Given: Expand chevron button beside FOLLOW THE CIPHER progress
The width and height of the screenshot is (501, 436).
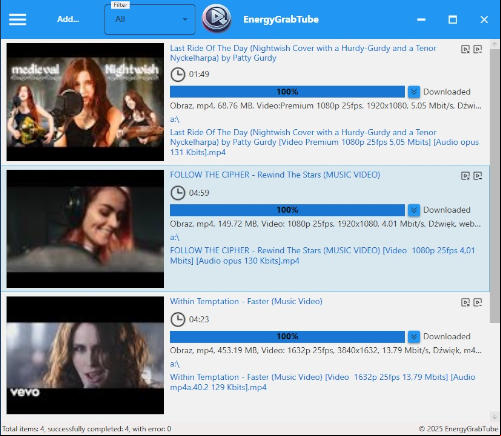Looking at the screenshot, I should point(414,210).
